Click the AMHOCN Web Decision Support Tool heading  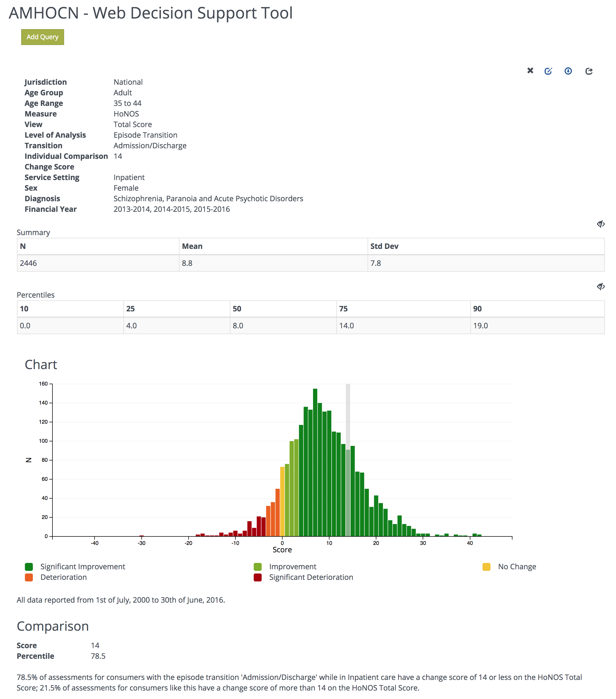point(150,13)
